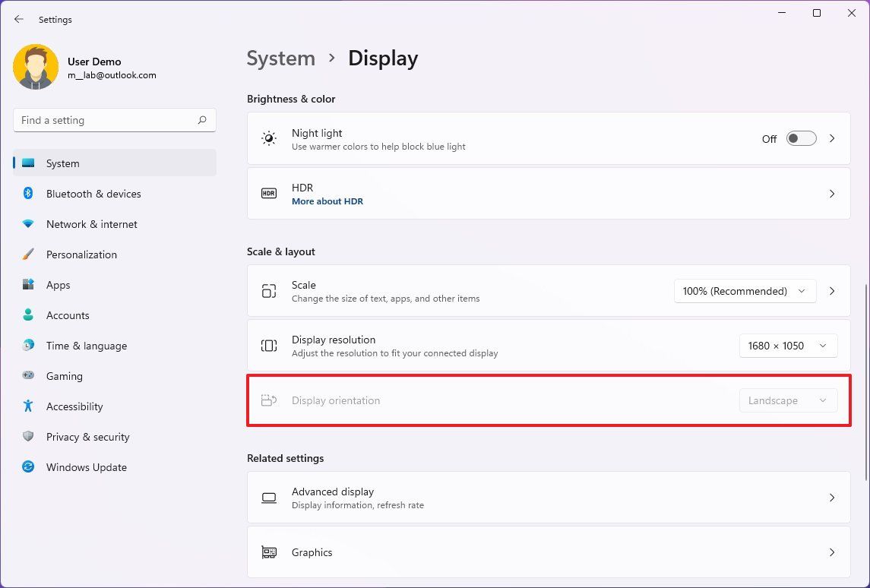Open More about HDR link
Screen dimensions: 870x588
point(327,201)
